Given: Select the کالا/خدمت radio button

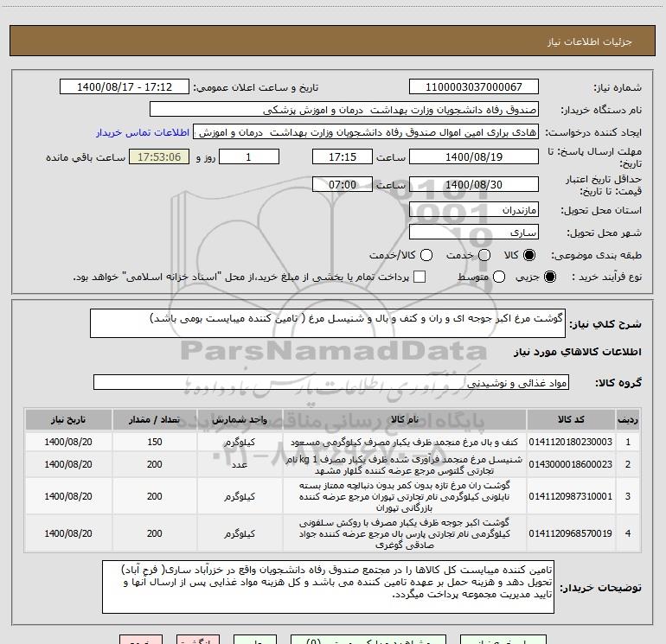Looking at the screenshot, I should click(x=426, y=255).
